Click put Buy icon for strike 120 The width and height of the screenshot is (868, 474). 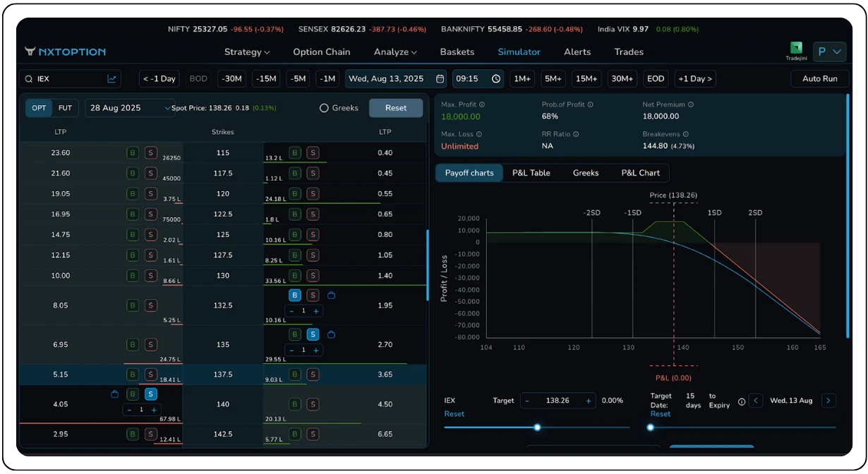(x=295, y=193)
